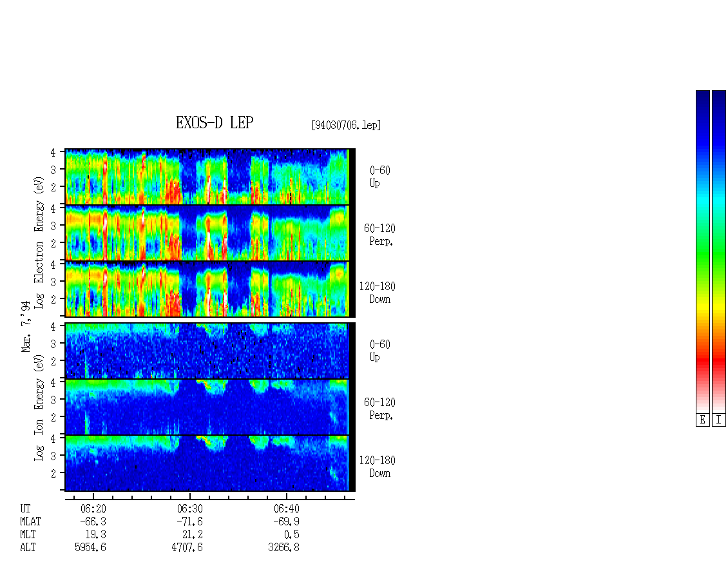Click the electron panel 0-60 Up label
The height and width of the screenshot is (564, 728).
tap(379, 177)
